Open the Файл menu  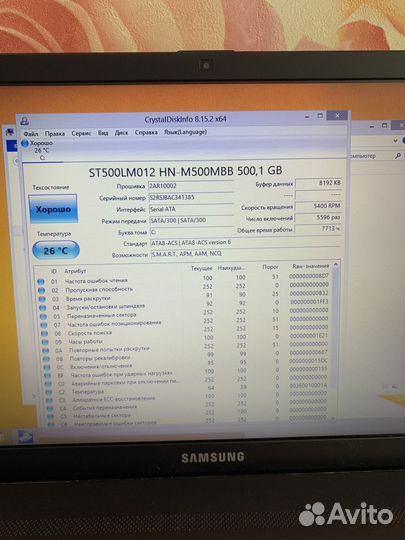click(x=31, y=133)
